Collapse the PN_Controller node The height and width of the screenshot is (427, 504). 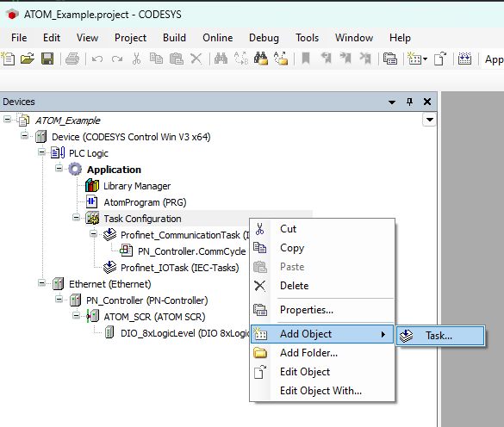pyautogui.click(x=59, y=300)
